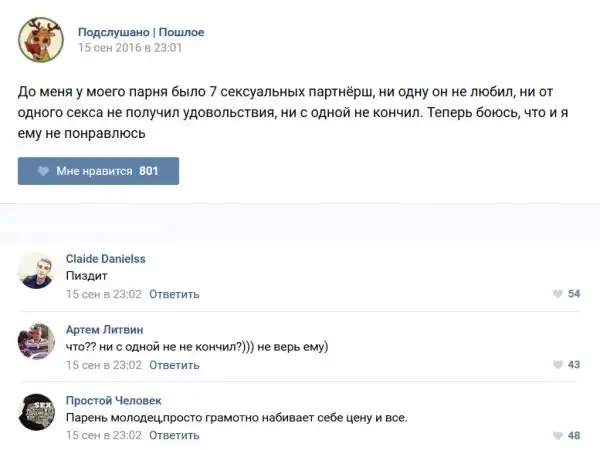Click the heart on Артем Литвин's comment
This screenshot has width=600, height=450.
tap(557, 365)
